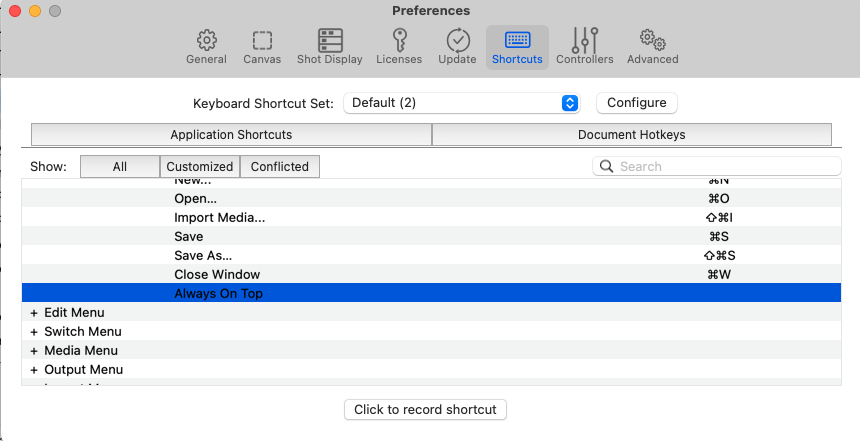
Task: Select the Save As... row
Action: point(431,256)
